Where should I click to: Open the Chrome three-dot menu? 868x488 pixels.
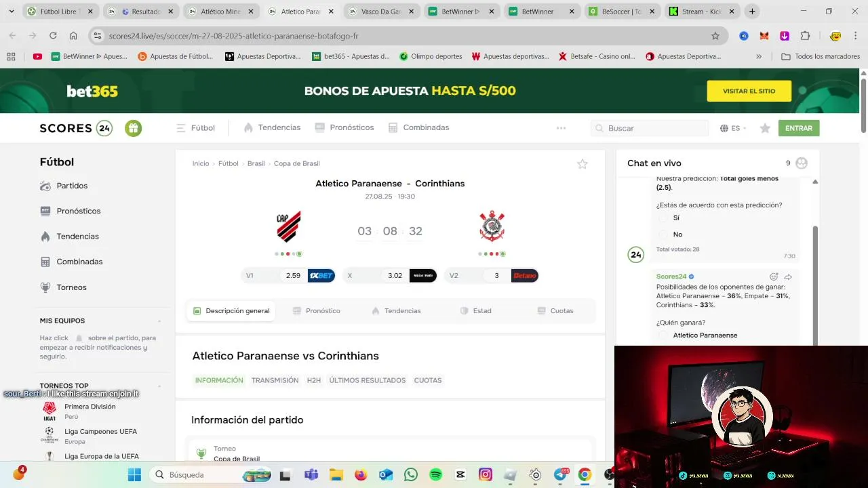click(857, 36)
